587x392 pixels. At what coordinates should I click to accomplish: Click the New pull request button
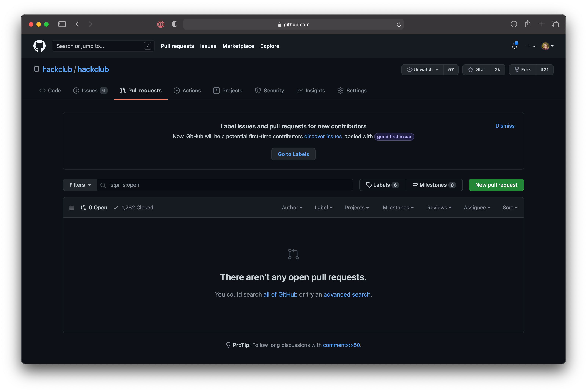[x=496, y=185]
